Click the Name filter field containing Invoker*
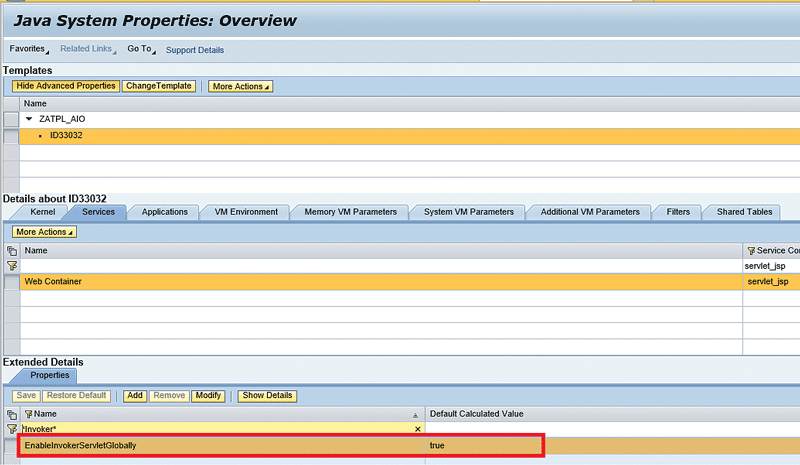This screenshot has height=465, width=800. [220, 428]
